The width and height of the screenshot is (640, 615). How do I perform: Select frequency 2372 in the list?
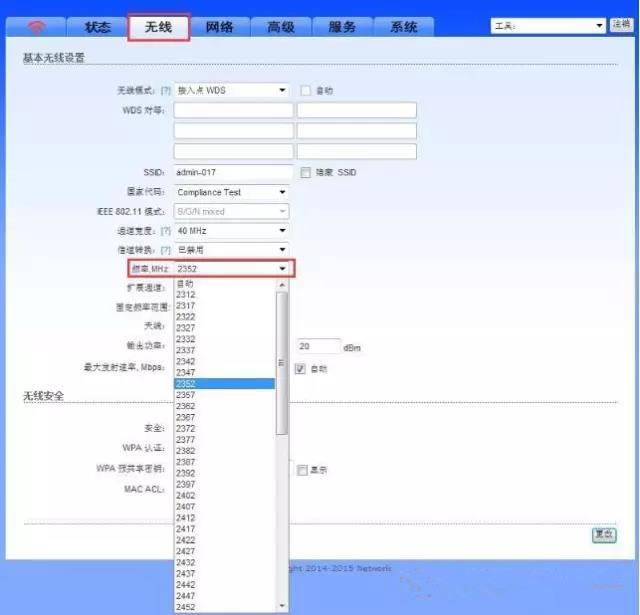click(x=224, y=429)
